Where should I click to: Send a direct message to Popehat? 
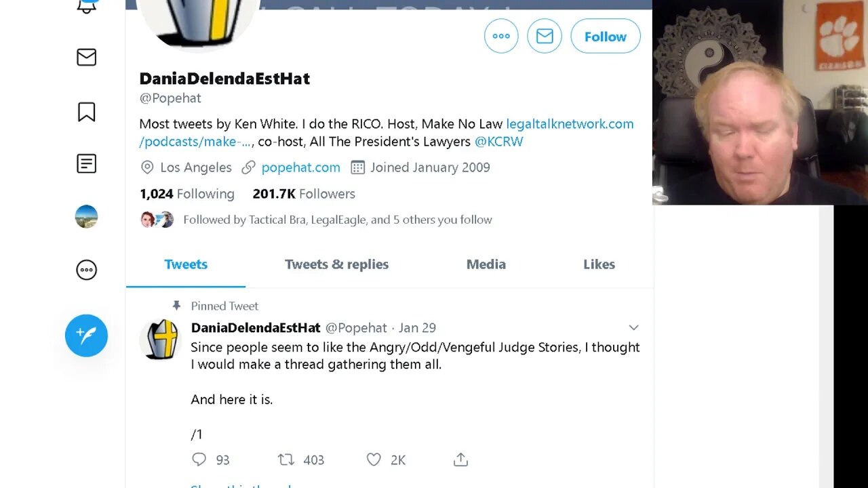click(545, 37)
